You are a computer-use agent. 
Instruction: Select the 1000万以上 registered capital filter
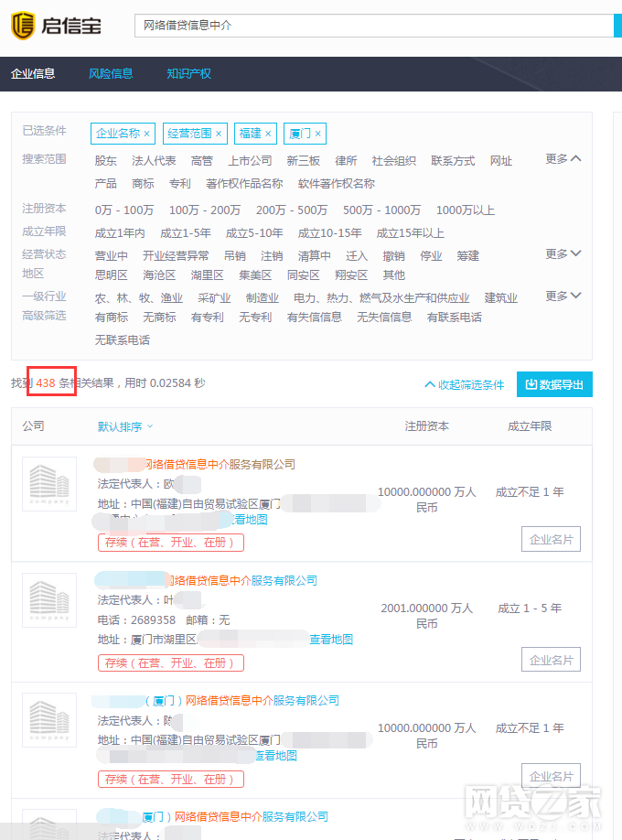(x=465, y=210)
